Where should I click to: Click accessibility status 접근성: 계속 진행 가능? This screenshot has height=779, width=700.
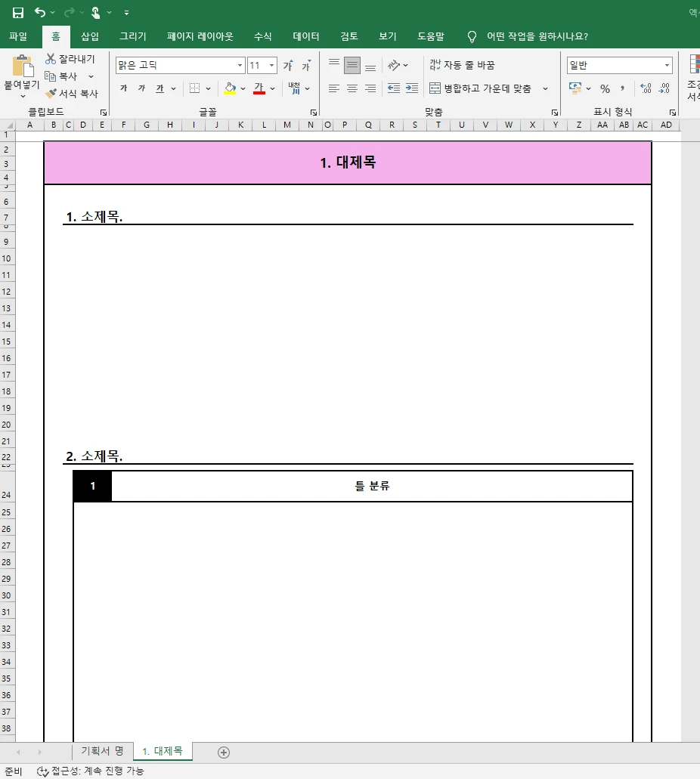click(x=91, y=771)
